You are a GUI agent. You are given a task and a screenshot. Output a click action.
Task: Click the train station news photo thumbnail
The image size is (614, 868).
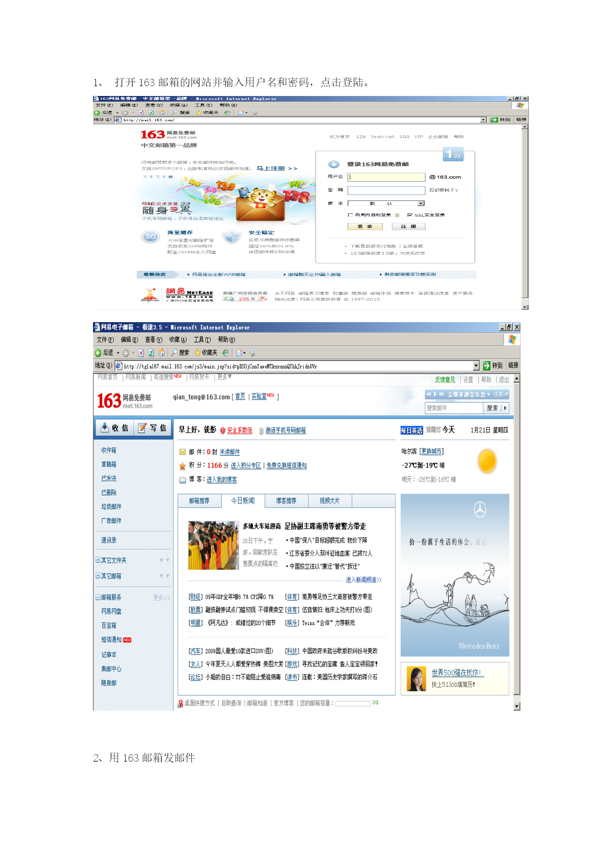coord(213,545)
